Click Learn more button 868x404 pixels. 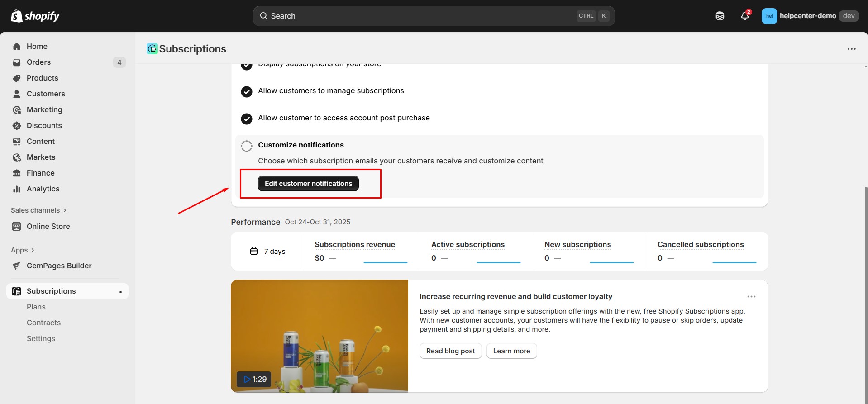coord(511,351)
